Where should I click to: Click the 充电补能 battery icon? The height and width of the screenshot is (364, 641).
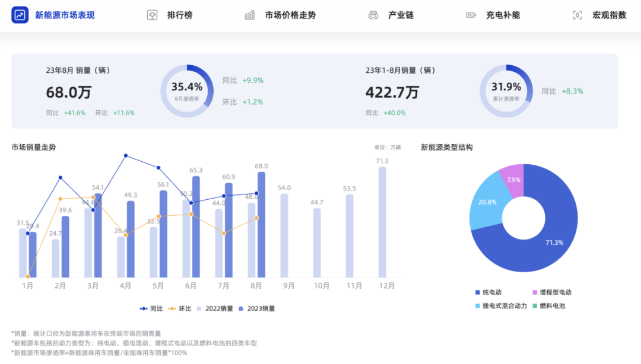[471, 15]
